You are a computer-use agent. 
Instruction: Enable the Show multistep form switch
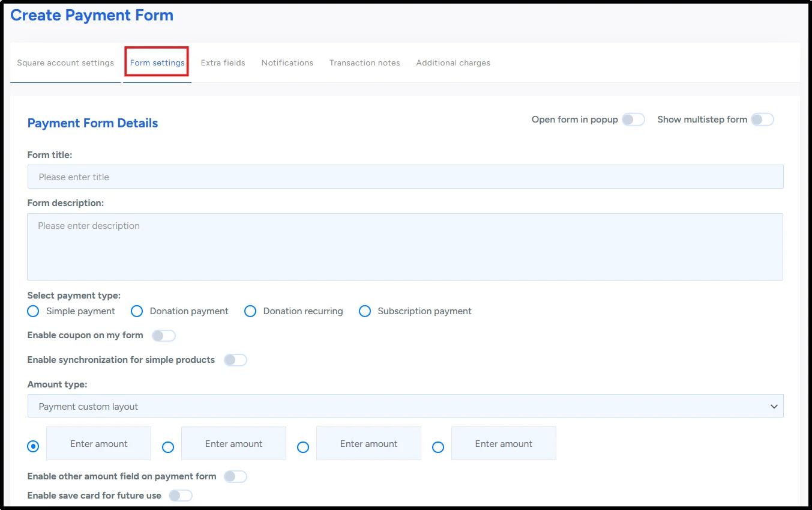coord(762,120)
